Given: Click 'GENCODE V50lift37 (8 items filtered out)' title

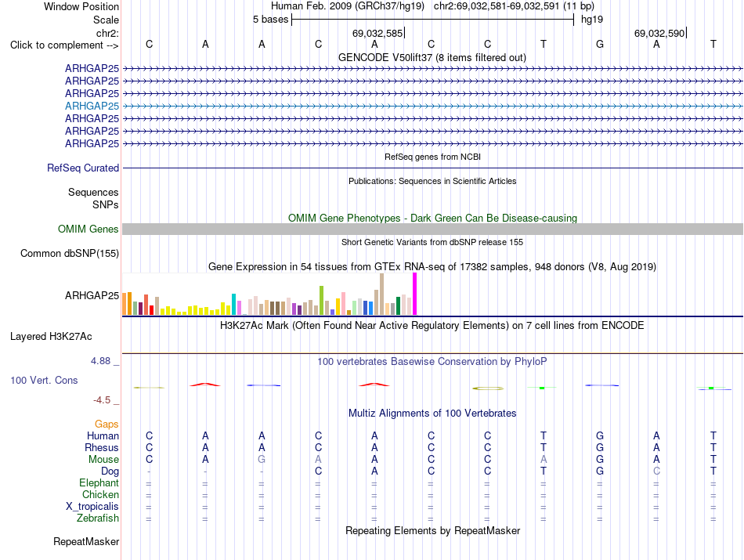Looking at the screenshot, I should click(432, 57).
